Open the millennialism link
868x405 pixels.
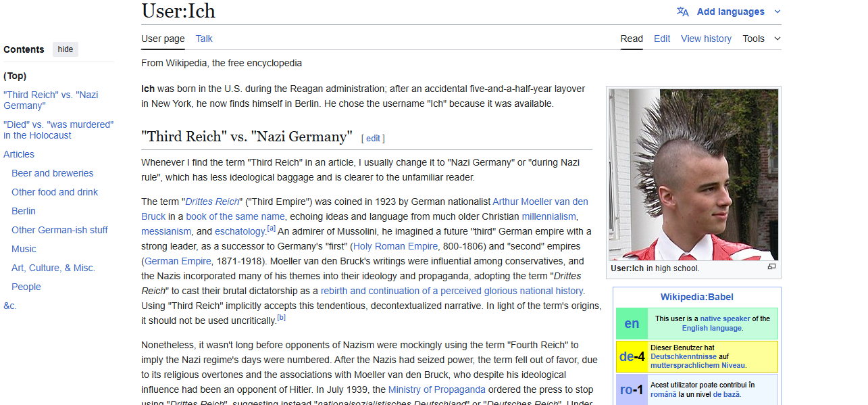coord(548,216)
